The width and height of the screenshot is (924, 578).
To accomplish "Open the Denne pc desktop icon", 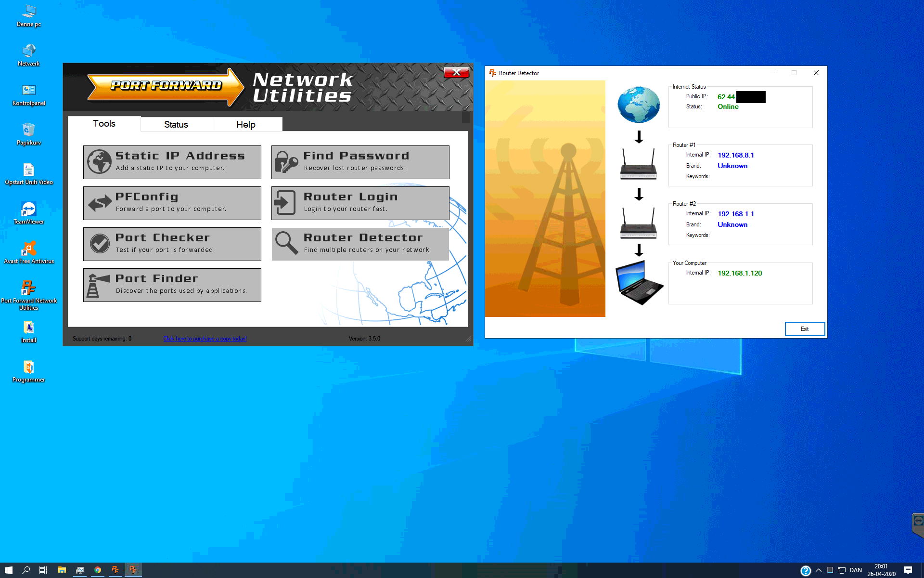I will click(x=29, y=15).
